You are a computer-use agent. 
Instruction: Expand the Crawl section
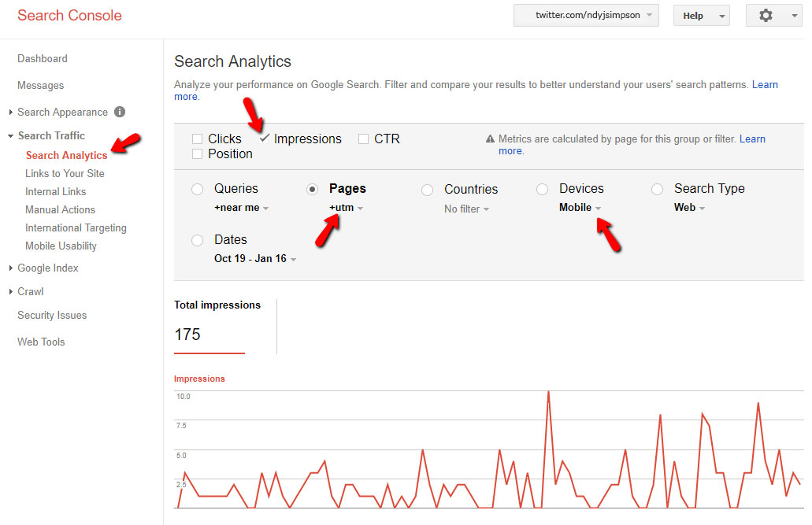[11, 291]
